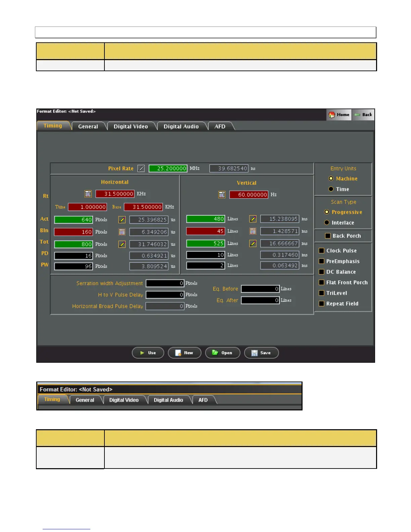Click the calculator icon for Vertical Blanking

[x=253, y=231]
